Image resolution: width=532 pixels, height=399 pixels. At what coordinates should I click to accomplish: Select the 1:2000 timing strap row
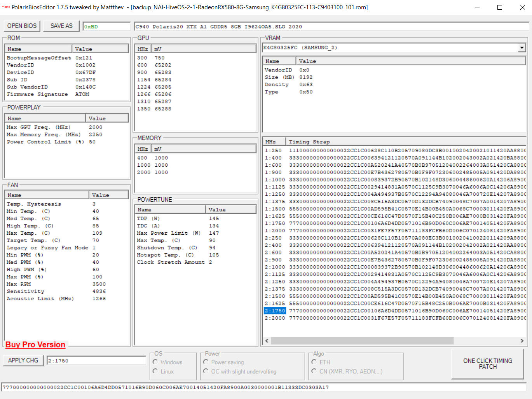tap(275, 231)
